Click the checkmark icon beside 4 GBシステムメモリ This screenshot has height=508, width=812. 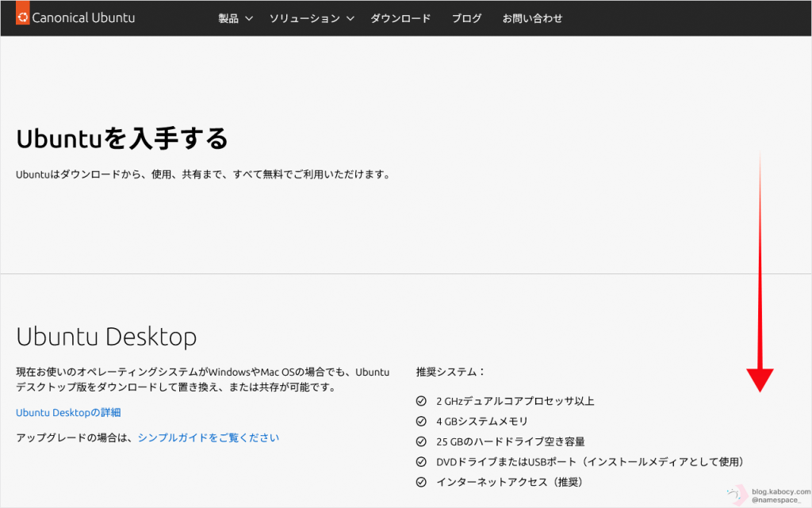click(421, 422)
